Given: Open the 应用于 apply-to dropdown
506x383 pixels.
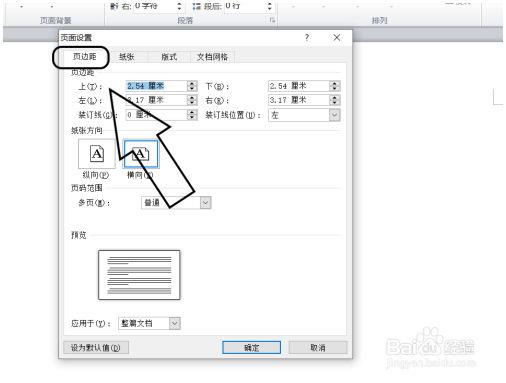Looking at the screenshot, I should coord(175,323).
